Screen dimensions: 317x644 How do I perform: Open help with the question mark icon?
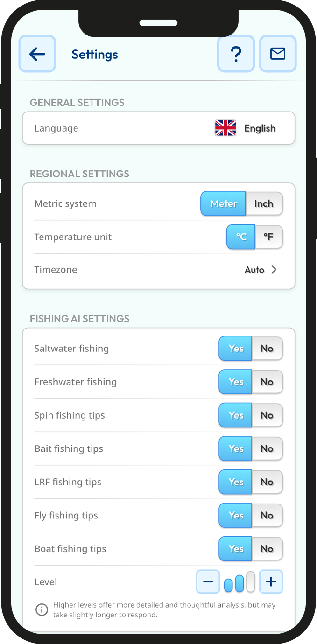tap(236, 54)
